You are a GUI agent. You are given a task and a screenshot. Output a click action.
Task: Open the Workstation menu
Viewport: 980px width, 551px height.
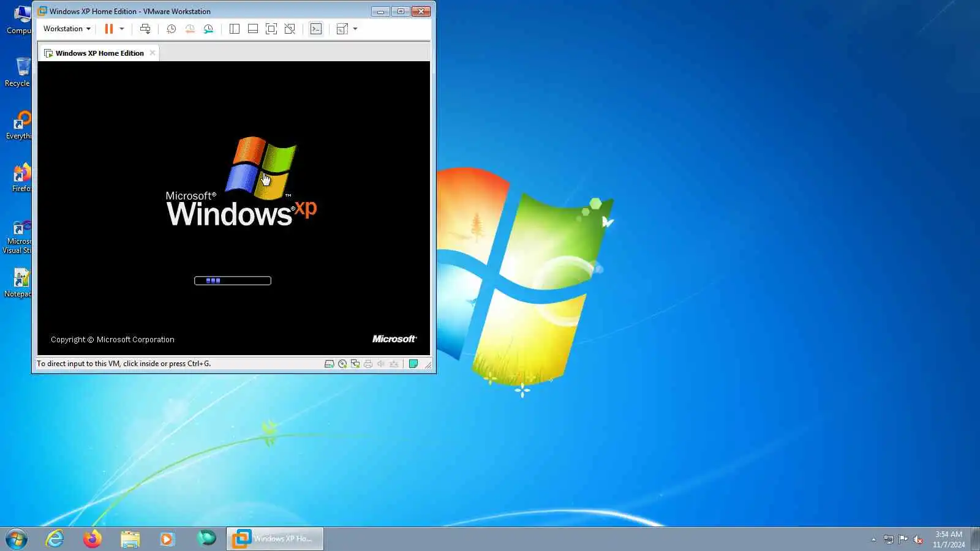tap(67, 29)
